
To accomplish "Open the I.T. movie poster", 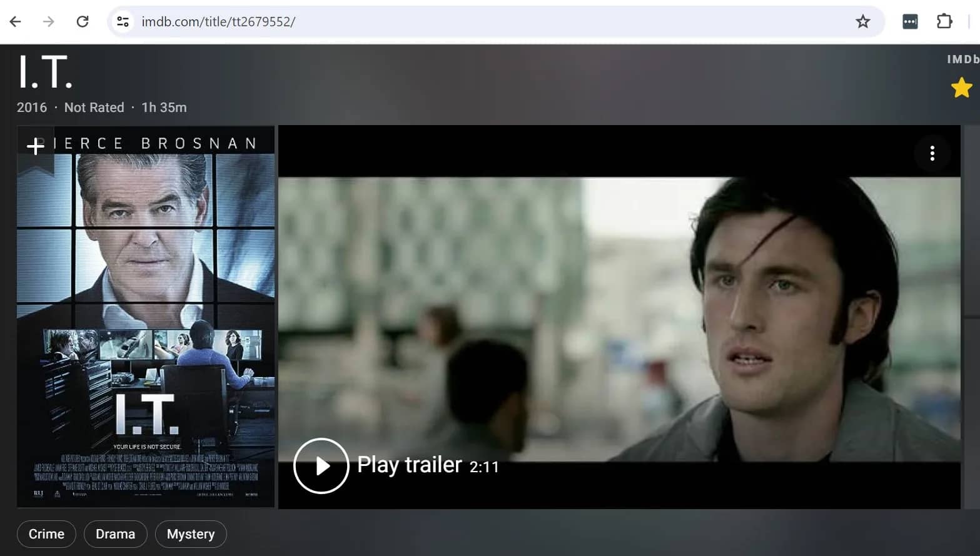I will pyautogui.click(x=146, y=316).
